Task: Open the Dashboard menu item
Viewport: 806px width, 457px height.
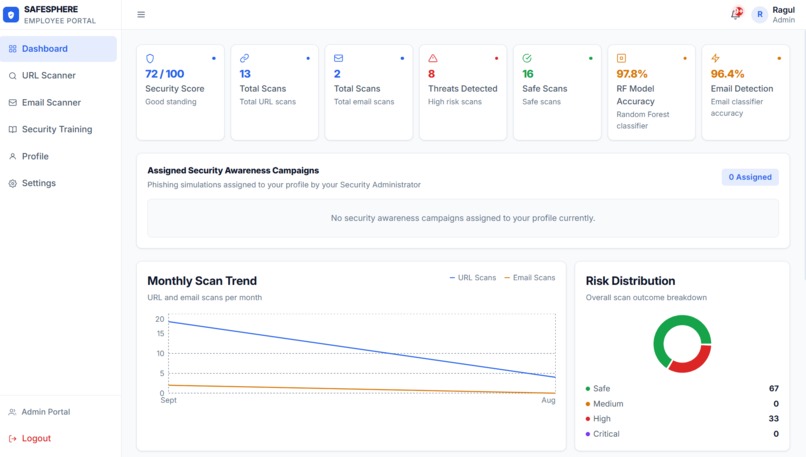Action: [59, 49]
